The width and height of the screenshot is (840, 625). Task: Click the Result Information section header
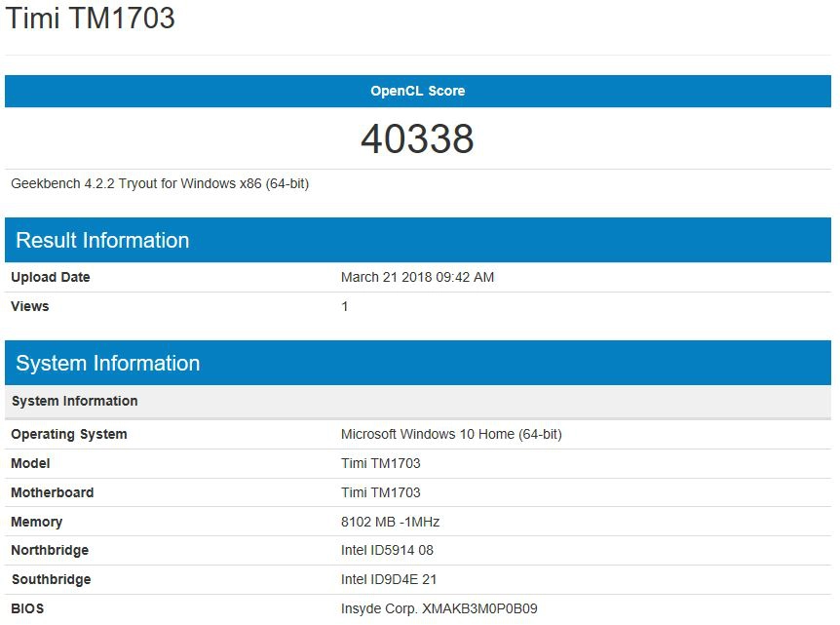pos(418,240)
